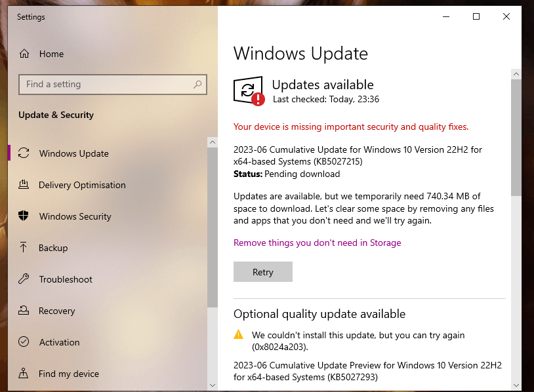This screenshot has height=392, width=534.
Task: Maximize the Settings window
Action: click(476, 16)
